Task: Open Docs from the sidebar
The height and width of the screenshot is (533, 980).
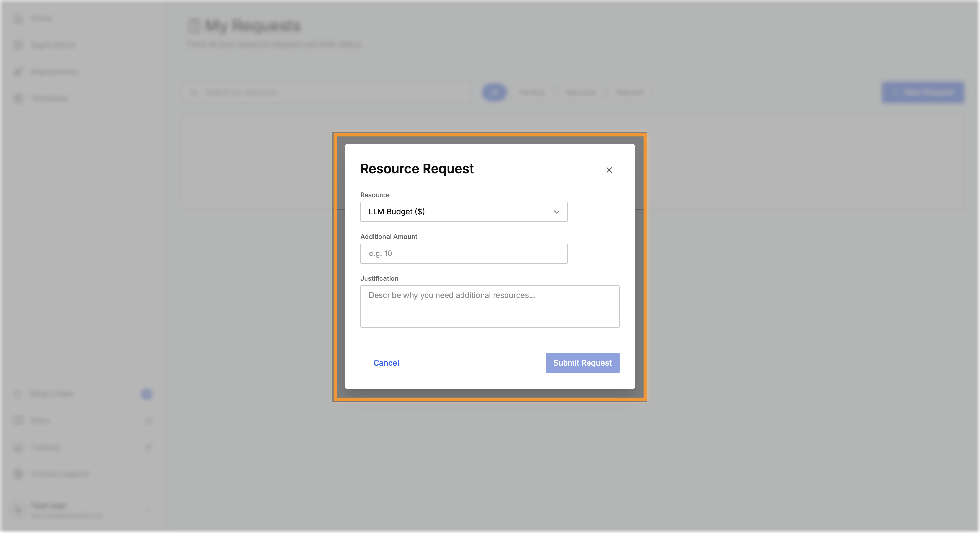Action: [x=40, y=420]
